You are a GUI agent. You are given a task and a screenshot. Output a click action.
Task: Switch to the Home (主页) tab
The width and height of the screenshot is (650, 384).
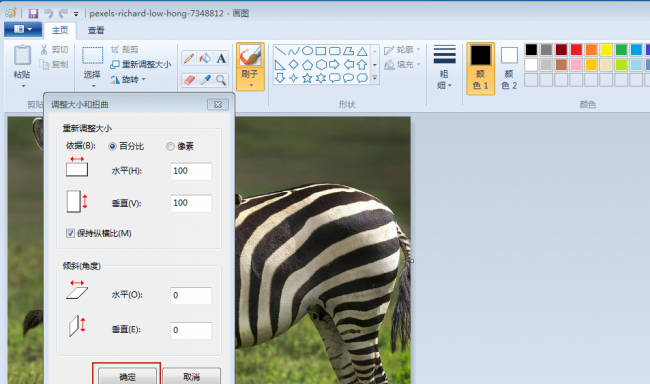tap(60, 30)
